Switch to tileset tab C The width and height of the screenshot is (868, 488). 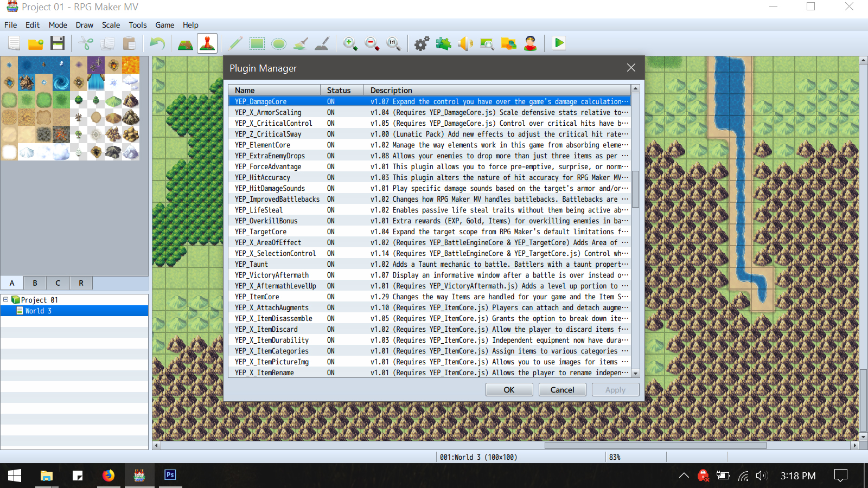[58, 283]
